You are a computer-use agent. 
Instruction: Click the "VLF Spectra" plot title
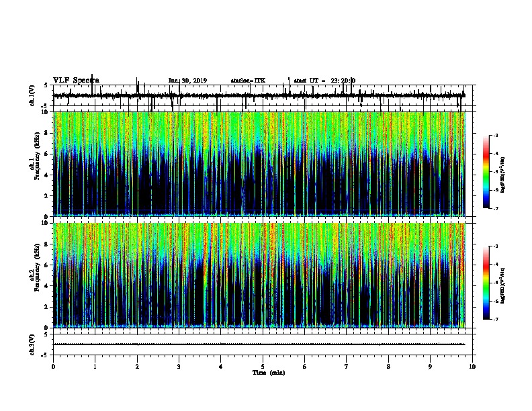[76, 81]
